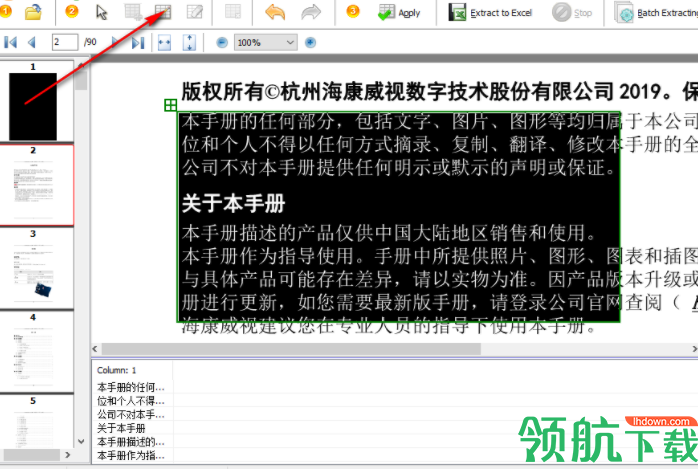Click Extract to Excel
Image resolution: width=698 pixels, height=469 pixels.
[x=490, y=12]
